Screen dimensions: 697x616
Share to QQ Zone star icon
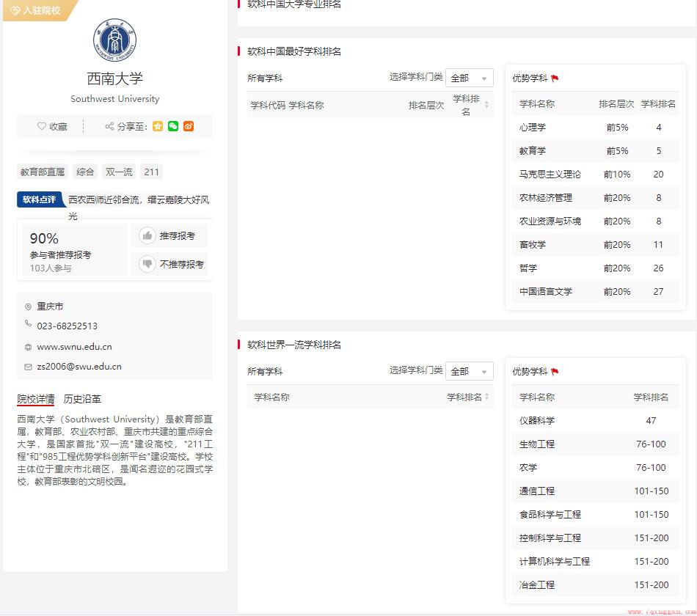[x=158, y=126]
